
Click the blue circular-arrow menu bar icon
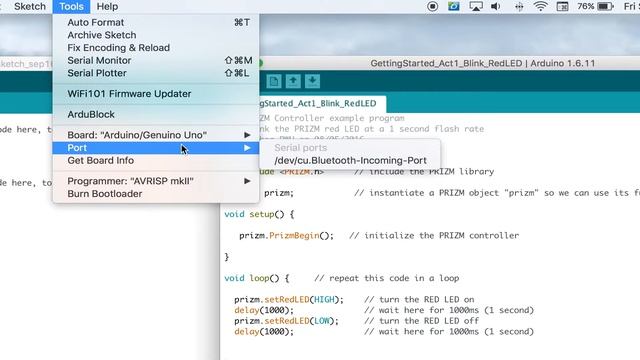453,7
